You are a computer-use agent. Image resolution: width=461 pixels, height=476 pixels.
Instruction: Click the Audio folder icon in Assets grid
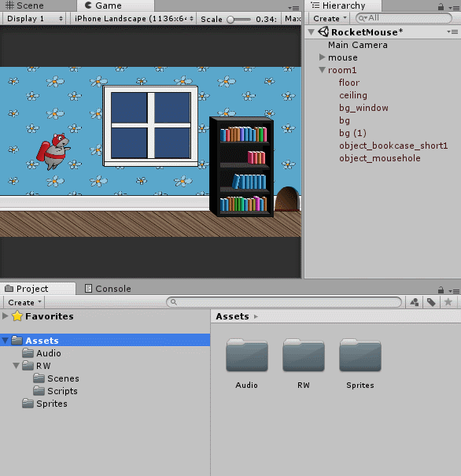coord(247,355)
